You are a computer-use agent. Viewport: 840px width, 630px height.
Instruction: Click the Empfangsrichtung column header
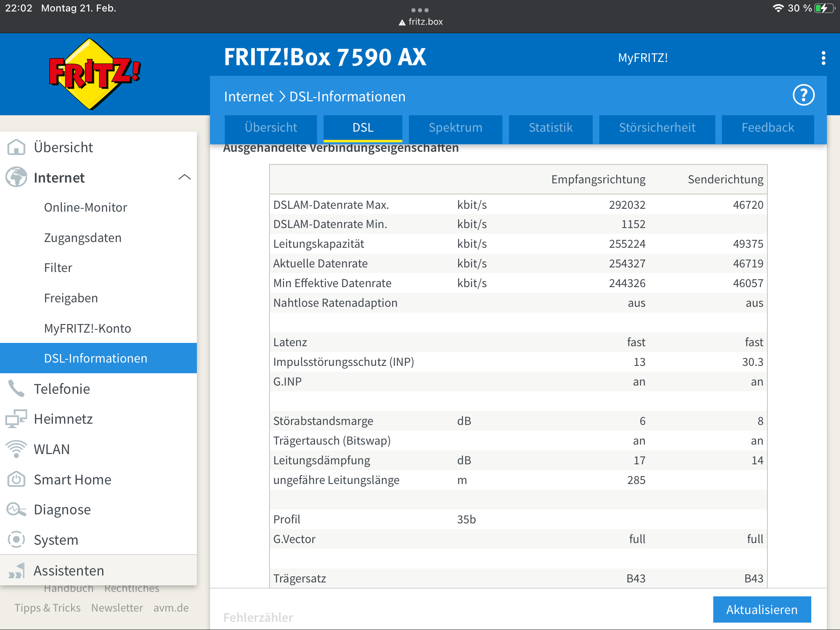(x=598, y=179)
